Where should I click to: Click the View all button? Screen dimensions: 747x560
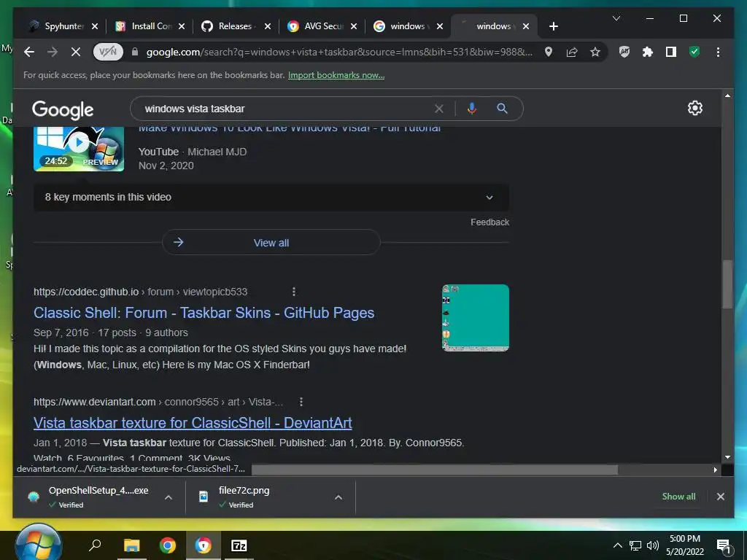271,242
